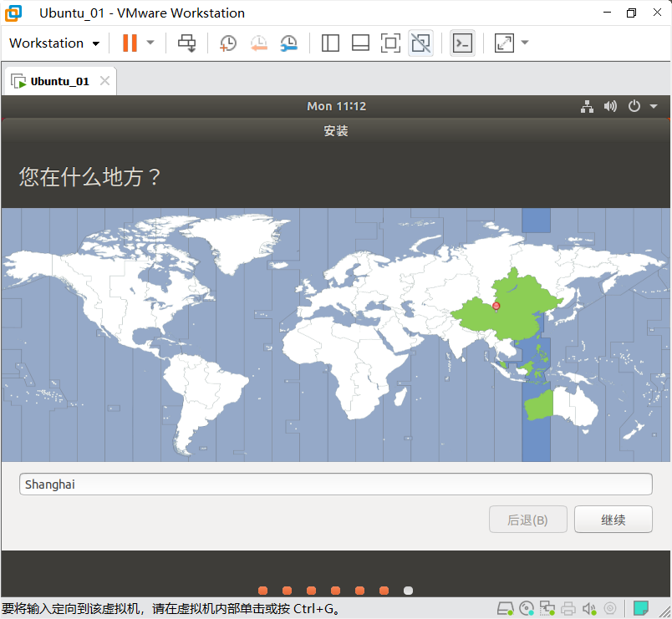Open the console view

tap(462, 43)
